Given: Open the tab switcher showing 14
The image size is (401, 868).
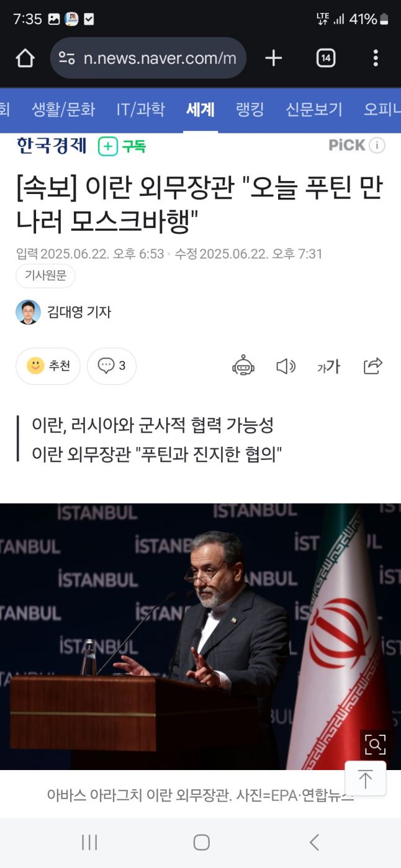Looking at the screenshot, I should click(x=326, y=58).
